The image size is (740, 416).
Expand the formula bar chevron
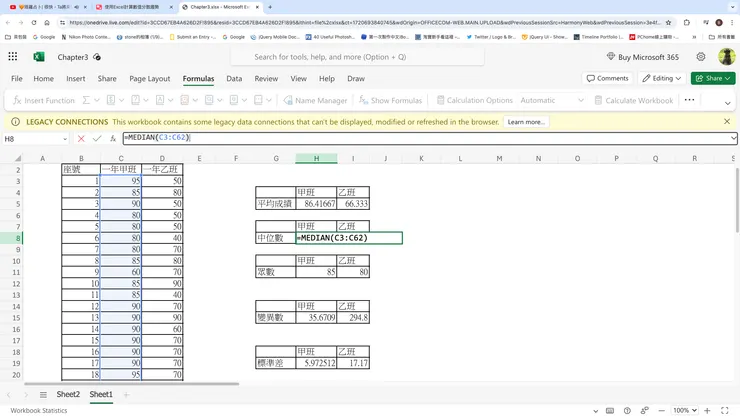pyautogui.click(x=733, y=138)
